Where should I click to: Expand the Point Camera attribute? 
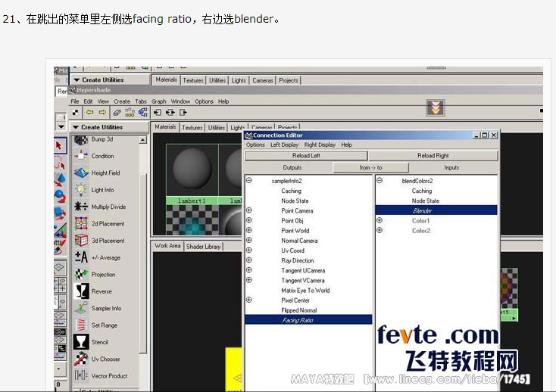pyautogui.click(x=249, y=210)
